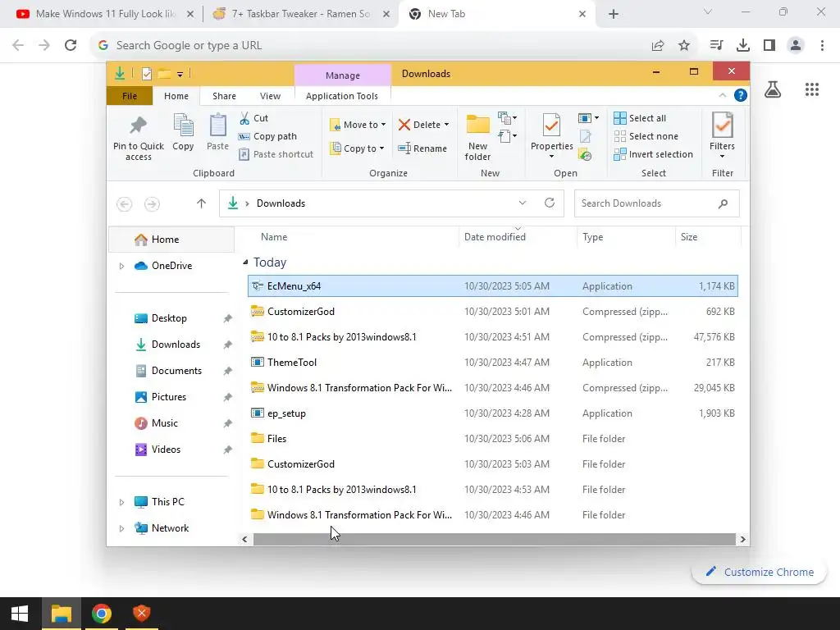Toggle Chrome side panel icon
Viewport: 840px width, 630px height.
point(769,46)
